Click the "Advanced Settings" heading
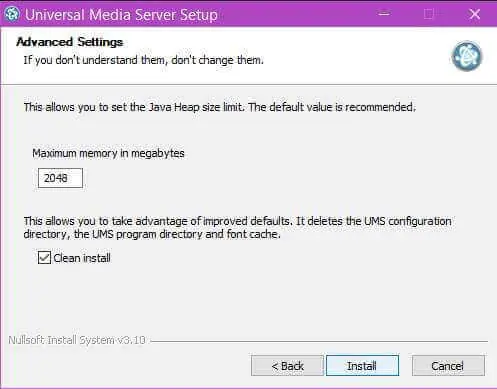 pos(70,42)
